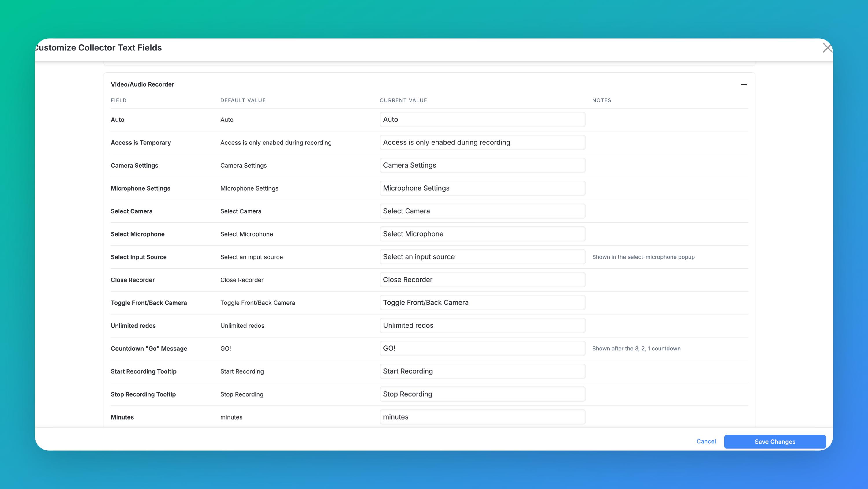Click the Current Value column header
Image resolution: width=868 pixels, height=489 pixels.
[403, 100]
